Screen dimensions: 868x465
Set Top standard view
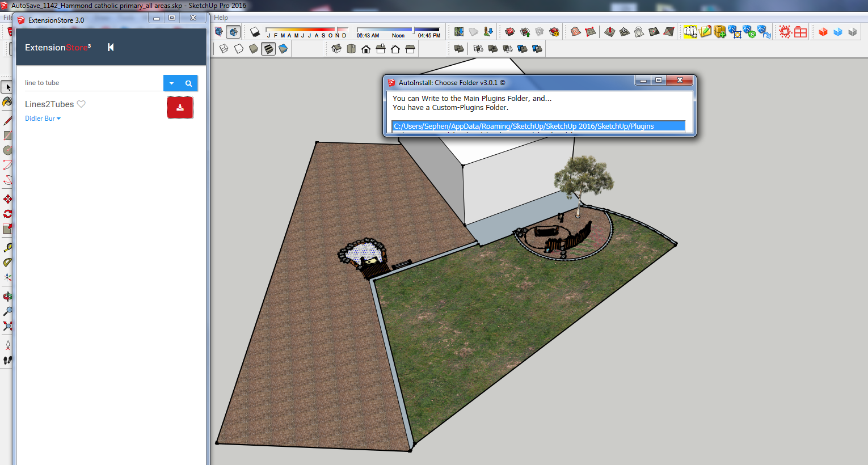coord(351,49)
